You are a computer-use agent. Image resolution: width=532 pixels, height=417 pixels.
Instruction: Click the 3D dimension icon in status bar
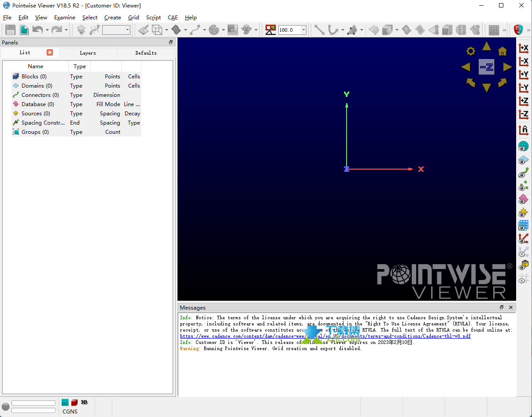click(84, 402)
